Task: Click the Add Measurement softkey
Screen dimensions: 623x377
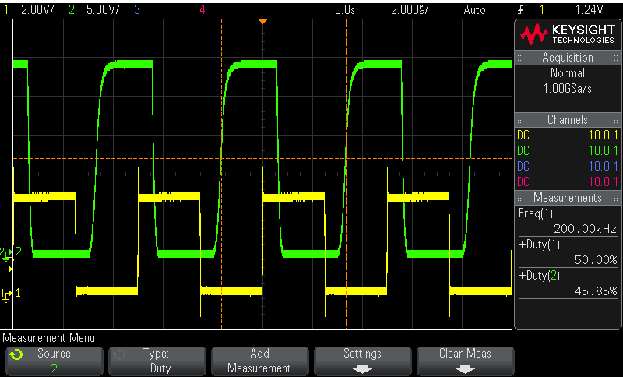Action: click(260, 361)
